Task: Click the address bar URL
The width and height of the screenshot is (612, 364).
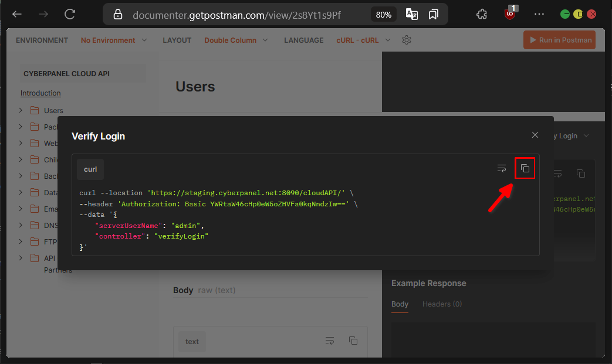Action: tap(236, 15)
